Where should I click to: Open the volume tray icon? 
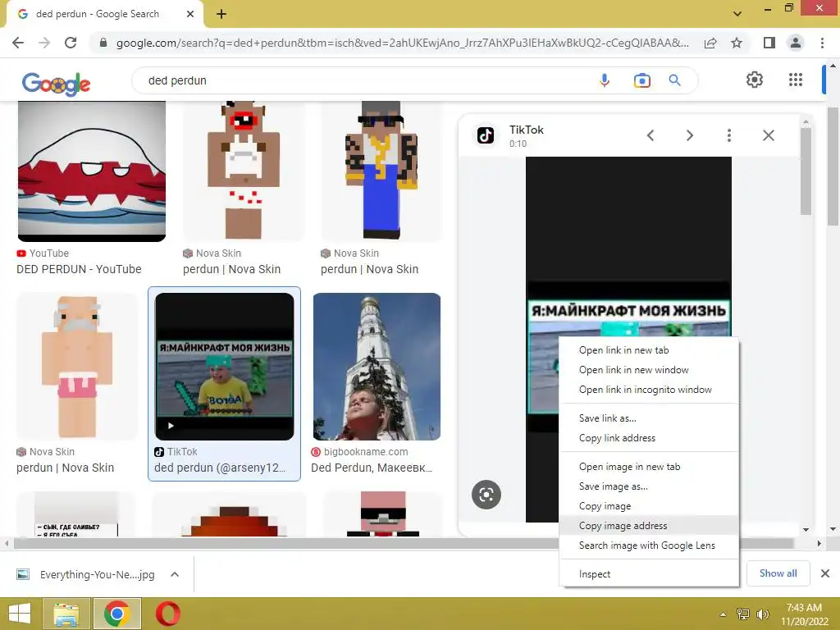pyautogui.click(x=762, y=614)
